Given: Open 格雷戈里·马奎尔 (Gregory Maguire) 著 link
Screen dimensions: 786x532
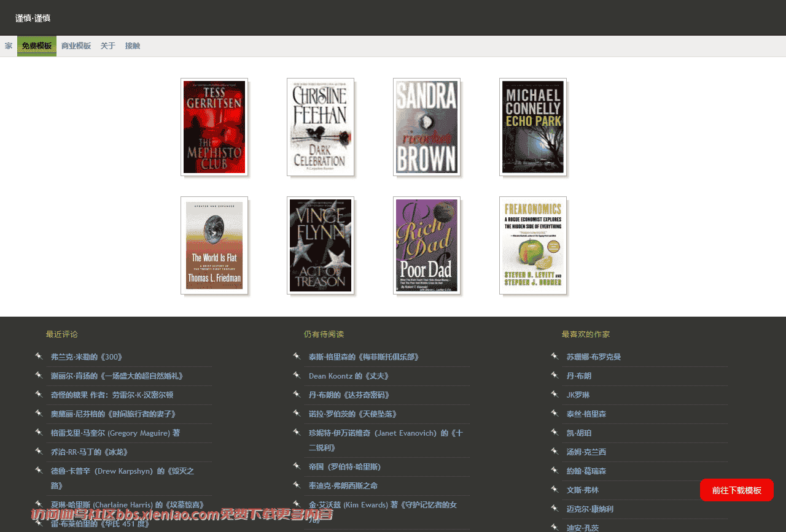Looking at the screenshot, I should 115,433.
